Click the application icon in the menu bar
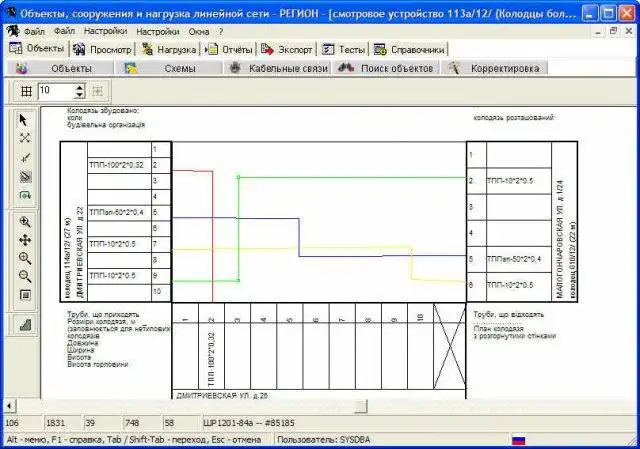The image size is (640, 449). click(12, 31)
